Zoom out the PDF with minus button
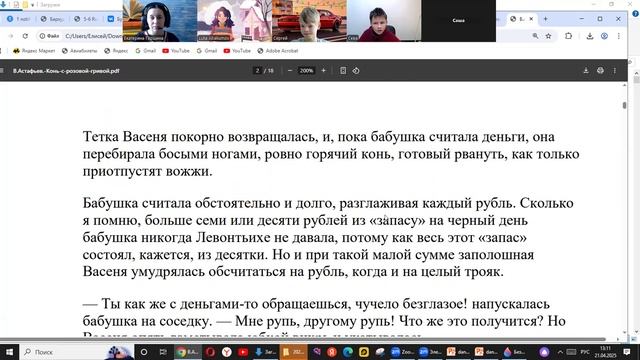 click(290, 71)
